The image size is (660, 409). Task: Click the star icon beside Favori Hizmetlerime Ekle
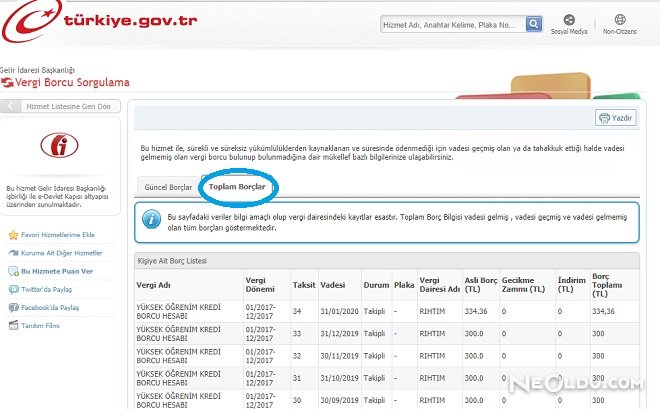point(12,235)
